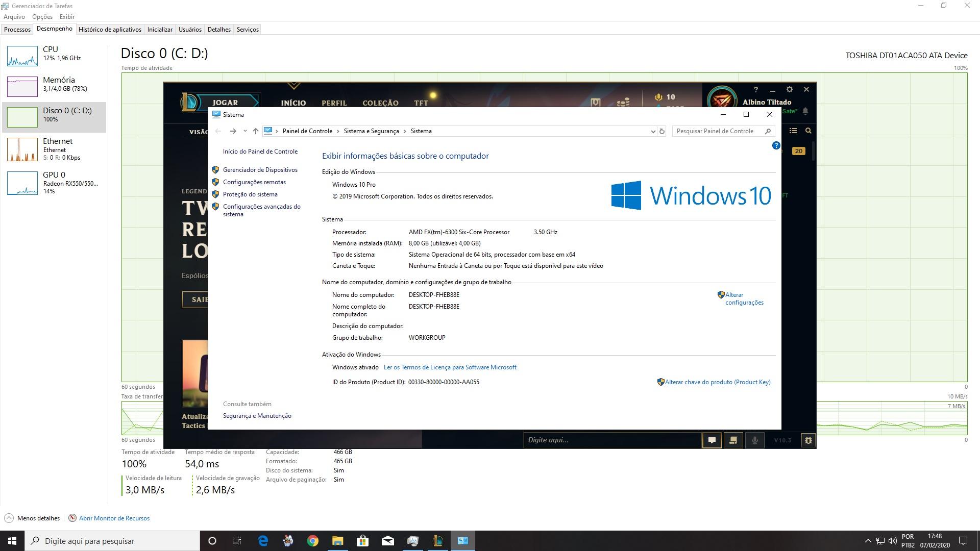Open Microsoft license terms link
Screen dimensions: 980x551
[450, 367]
